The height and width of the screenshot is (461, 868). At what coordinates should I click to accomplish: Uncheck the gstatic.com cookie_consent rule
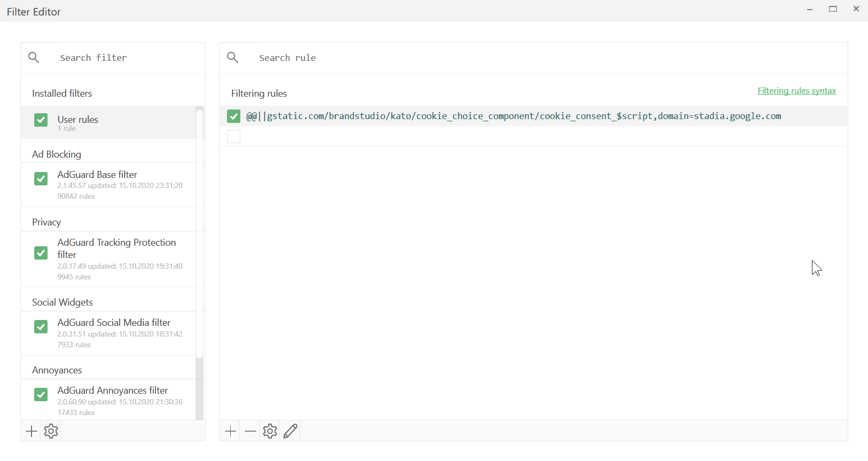click(233, 116)
